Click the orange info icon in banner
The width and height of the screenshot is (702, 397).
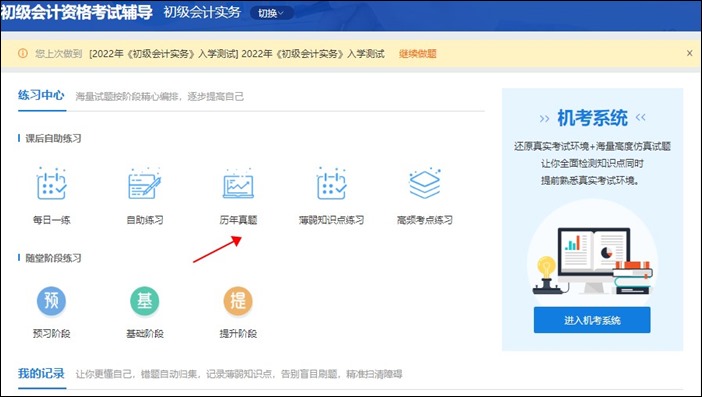pyautogui.click(x=22, y=53)
